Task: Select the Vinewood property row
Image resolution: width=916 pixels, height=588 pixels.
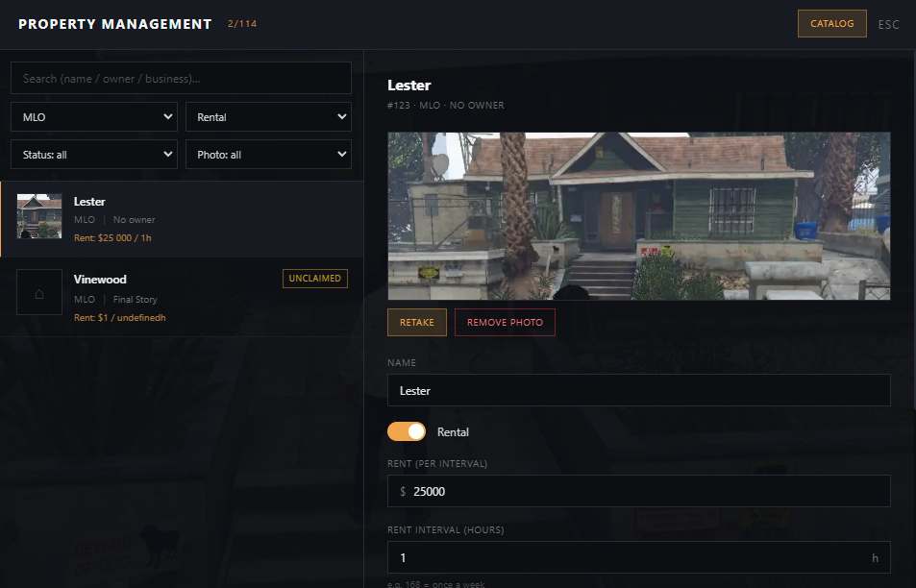Action: [x=182, y=297]
